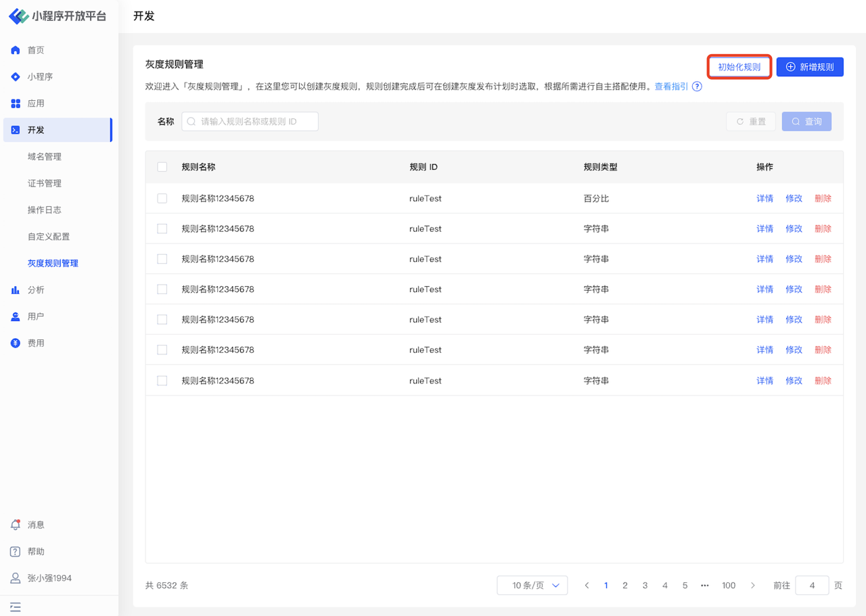The image size is (866, 616).
Task: Click the Analysis bar chart icon
Action: click(16, 290)
